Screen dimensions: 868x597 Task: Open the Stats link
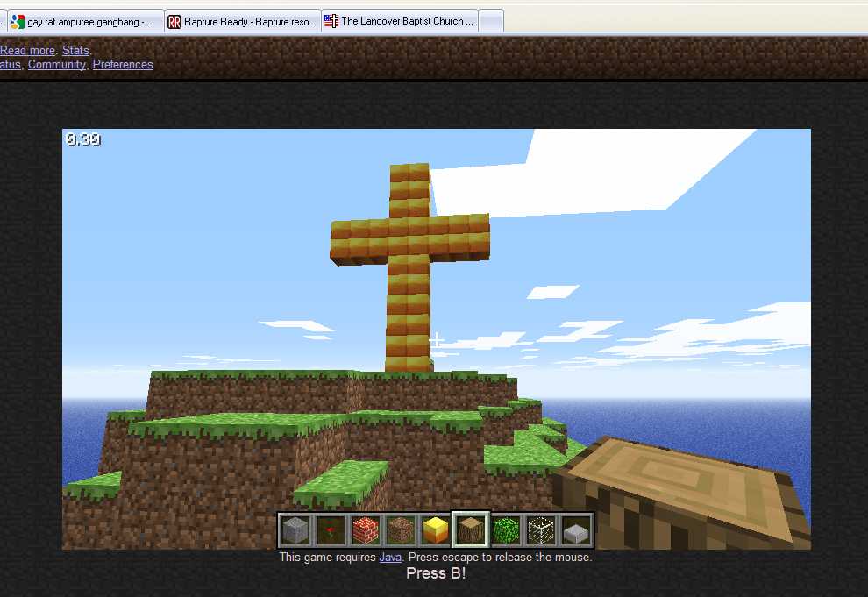pos(75,51)
